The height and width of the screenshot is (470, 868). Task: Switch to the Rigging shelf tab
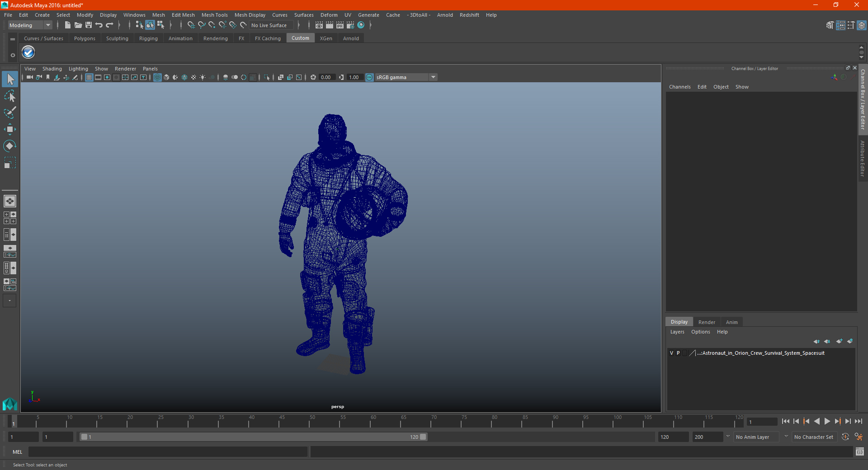click(148, 38)
